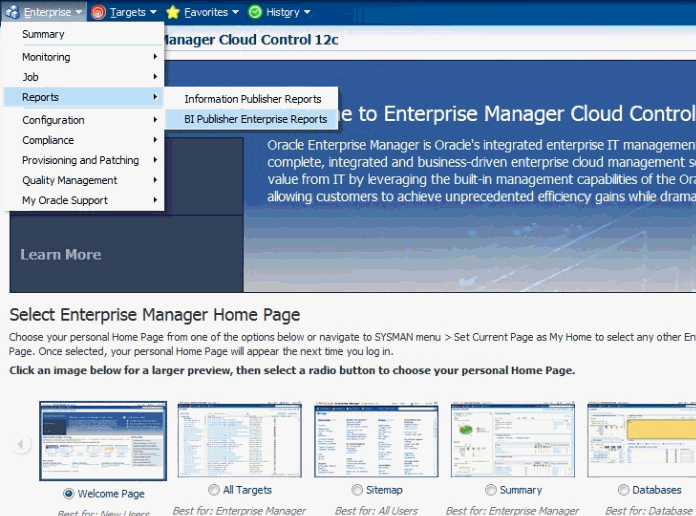The image size is (696, 516).
Task: Click the All Targets label
Action: [247, 490]
